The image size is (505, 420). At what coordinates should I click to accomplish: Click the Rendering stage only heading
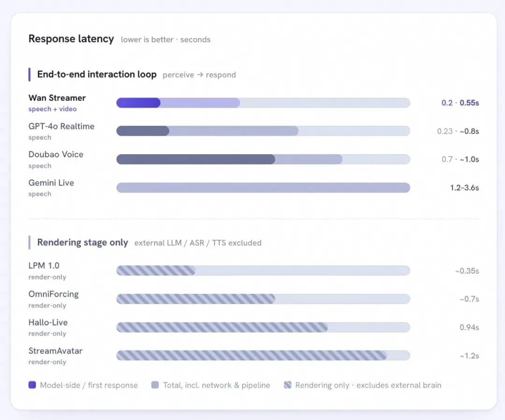83,242
